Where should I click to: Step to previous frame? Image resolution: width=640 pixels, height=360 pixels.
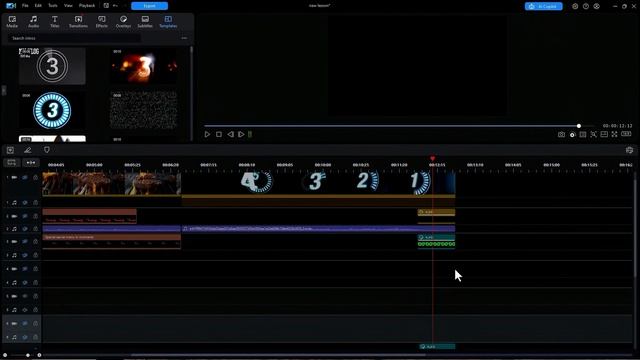230,134
